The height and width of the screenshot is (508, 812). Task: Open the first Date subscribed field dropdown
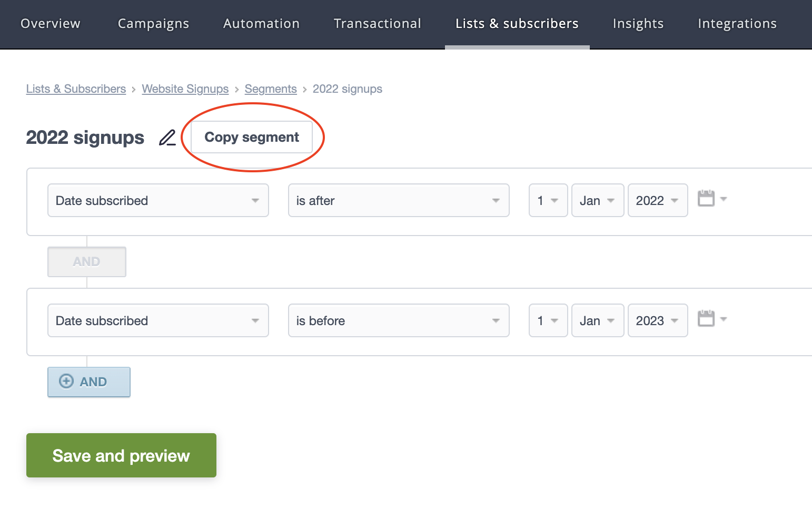pyautogui.click(x=158, y=201)
